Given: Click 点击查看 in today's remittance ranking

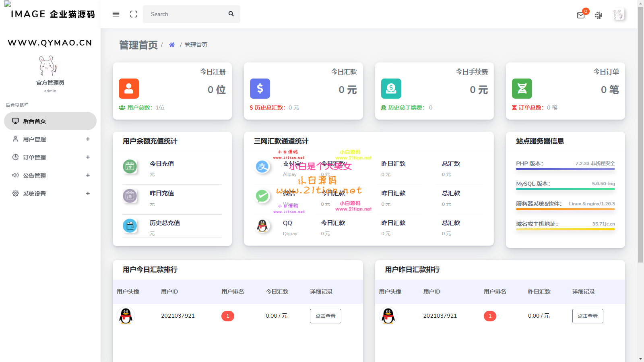Looking at the screenshot, I should click(x=325, y=316).
